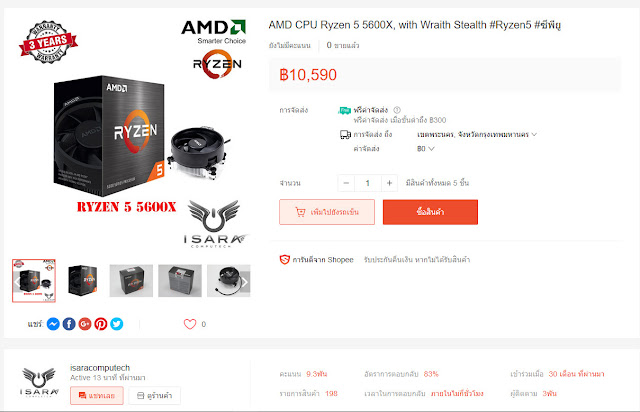Open chat with isaracomputech seller
Viewport: 640px width, 412px height.
97,395
